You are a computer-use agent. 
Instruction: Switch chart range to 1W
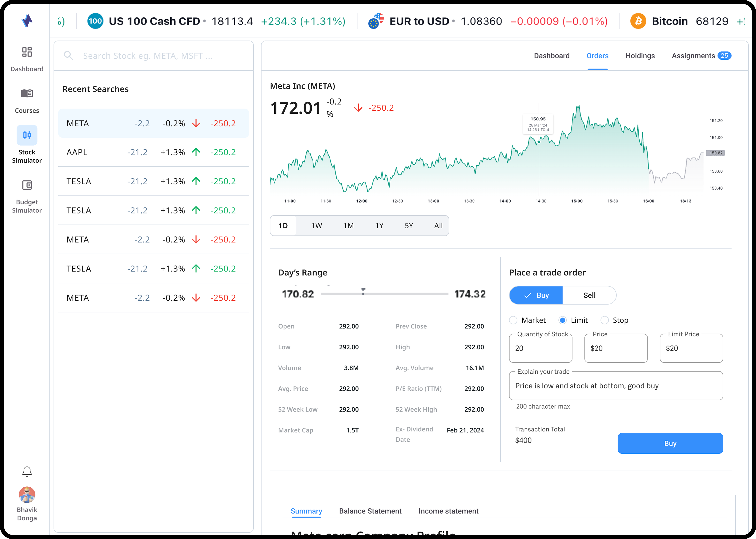(316, 226)
